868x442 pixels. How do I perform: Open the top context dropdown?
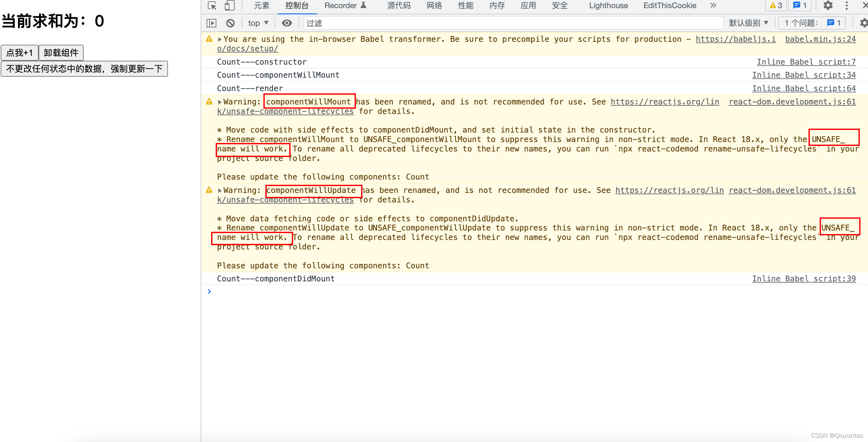[x=258, y=23]
